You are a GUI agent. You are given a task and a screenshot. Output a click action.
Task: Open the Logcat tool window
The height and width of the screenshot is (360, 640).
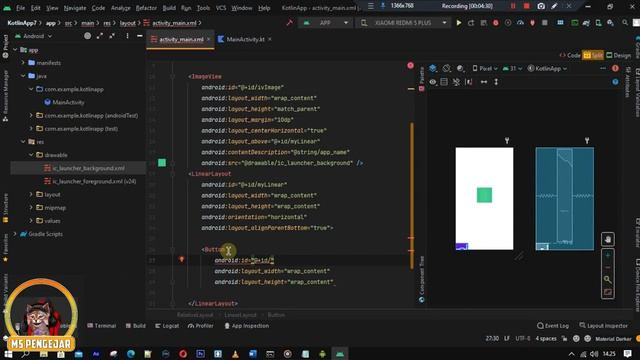point(167,326)
